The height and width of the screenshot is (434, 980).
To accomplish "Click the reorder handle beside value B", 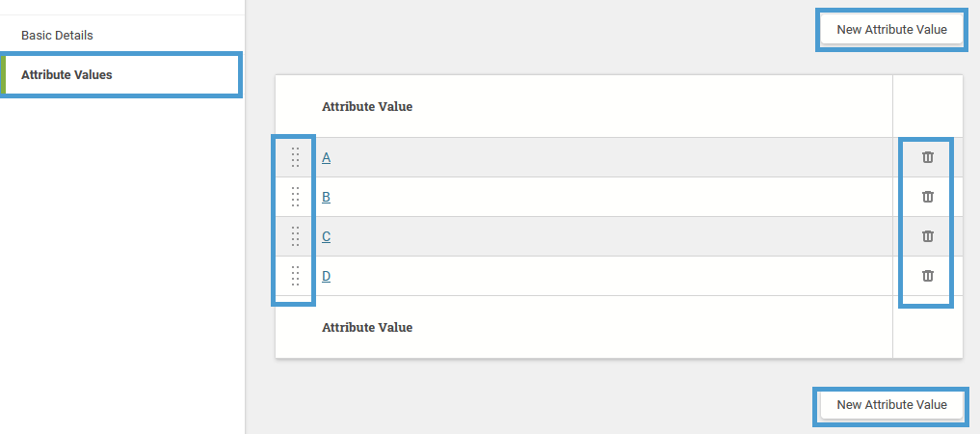I will pyautogui.click(x=296, y=197).
